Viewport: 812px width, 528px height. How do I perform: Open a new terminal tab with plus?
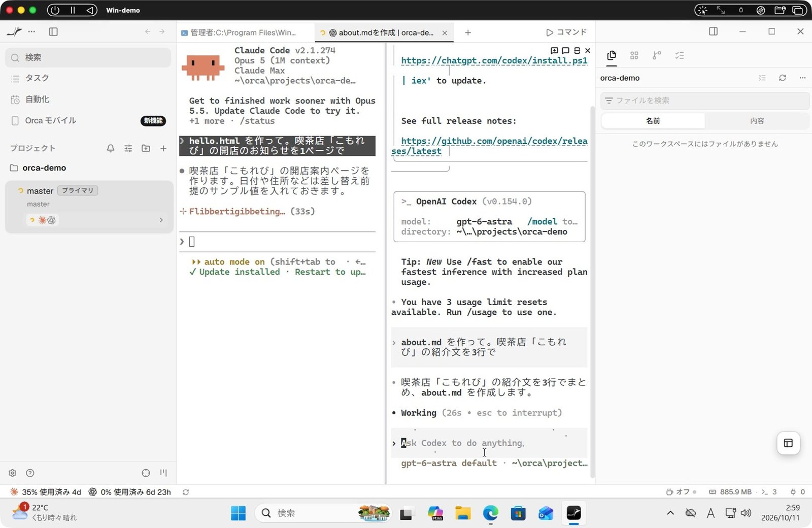[x=468, y=32]
